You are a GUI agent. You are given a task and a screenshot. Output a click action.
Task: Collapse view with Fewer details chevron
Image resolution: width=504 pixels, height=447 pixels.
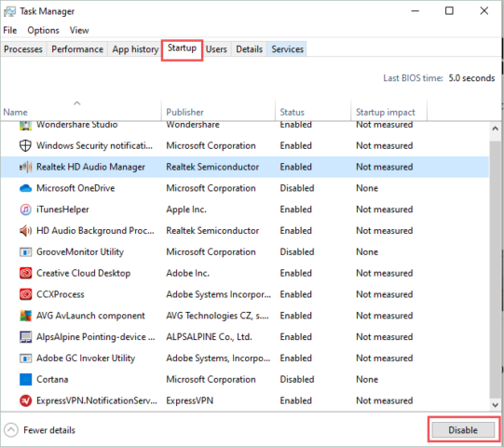(11, 430)
